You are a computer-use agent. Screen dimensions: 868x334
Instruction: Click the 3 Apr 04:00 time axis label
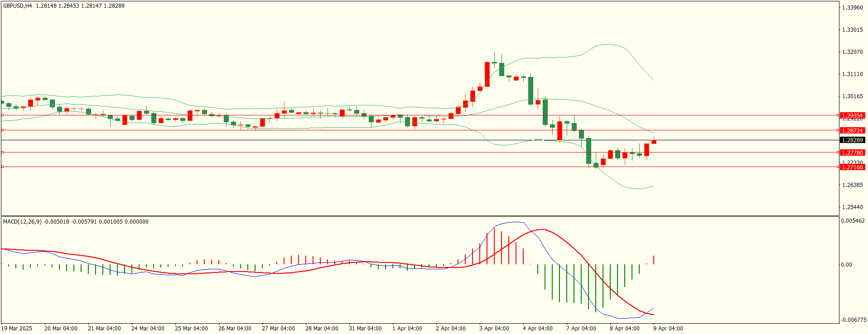pos(494,329)
